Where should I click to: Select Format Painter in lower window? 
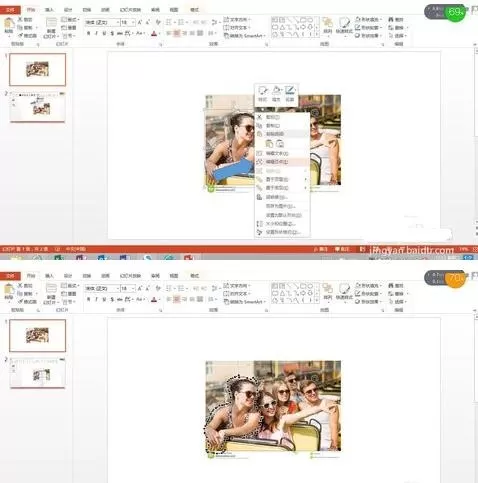28,302
